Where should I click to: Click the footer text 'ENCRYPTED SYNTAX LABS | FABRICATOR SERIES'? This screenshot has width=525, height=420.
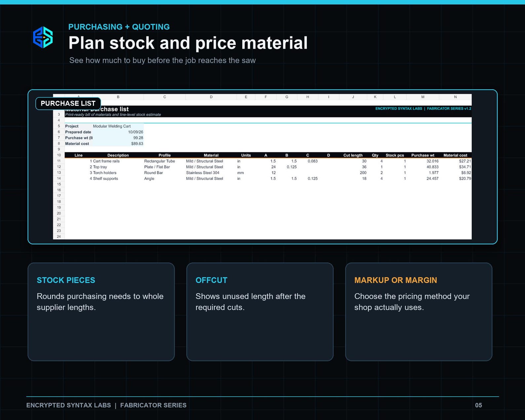[x=106, y=405]
